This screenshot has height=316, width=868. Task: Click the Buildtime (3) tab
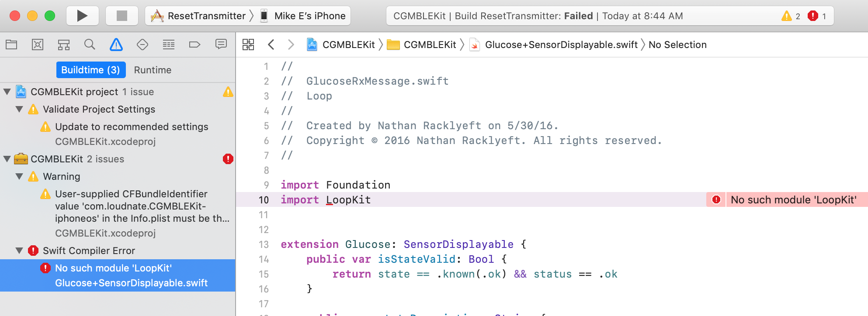point(91,69)
